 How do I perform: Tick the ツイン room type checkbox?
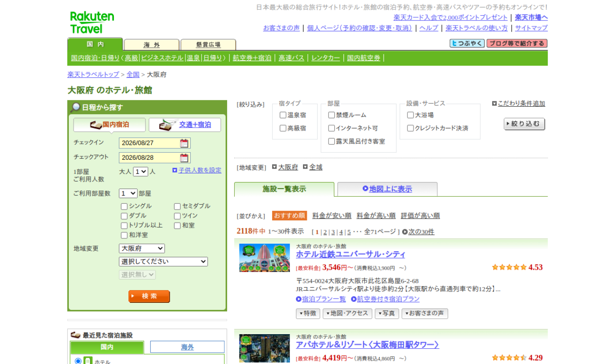pyautogui.click(x=177, y=216)
